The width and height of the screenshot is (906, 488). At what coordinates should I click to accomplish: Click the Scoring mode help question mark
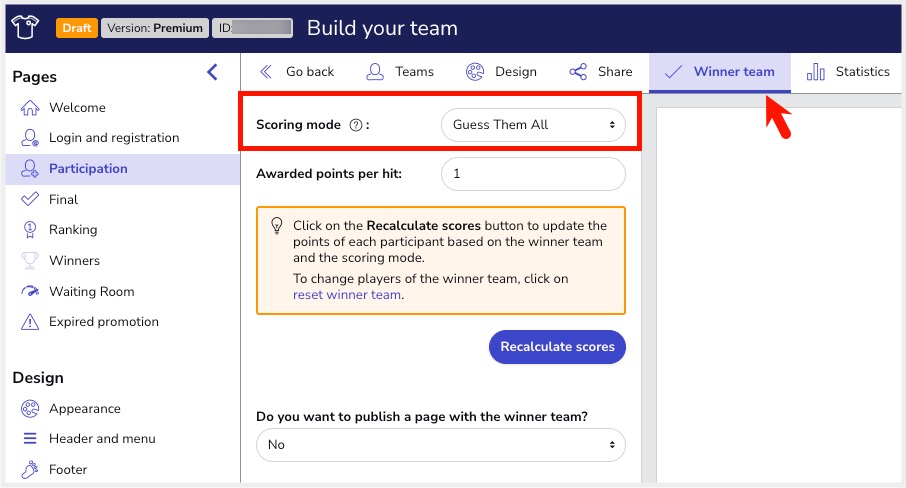[x=356, y=125]
